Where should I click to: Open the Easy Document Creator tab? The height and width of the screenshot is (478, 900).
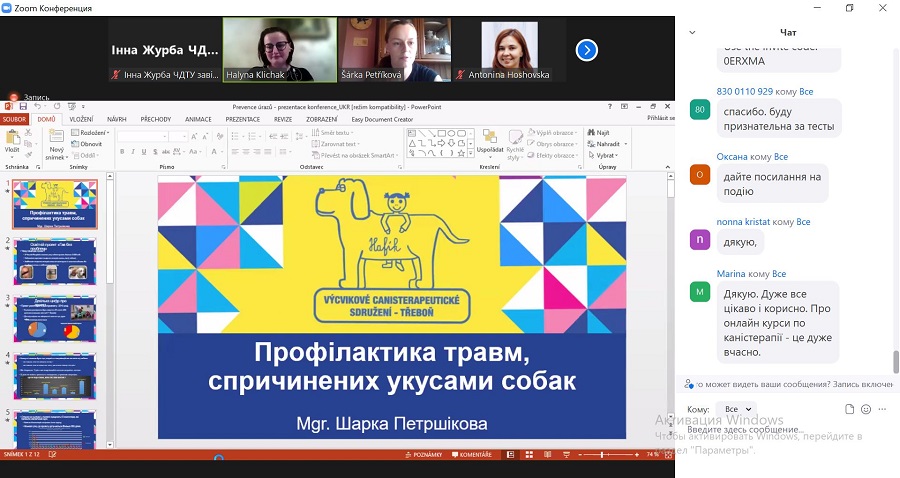point(382,119)
